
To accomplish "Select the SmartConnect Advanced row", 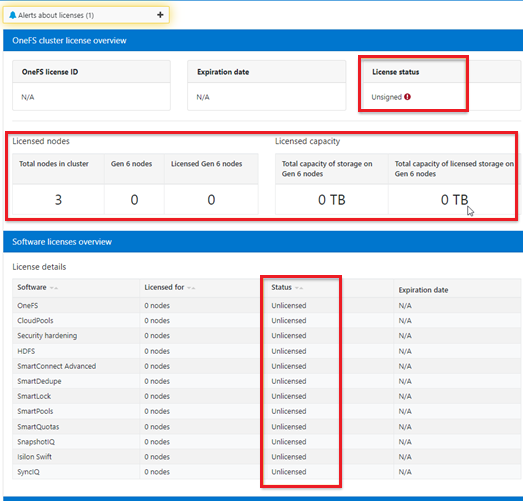I will (x=267, y=366).
